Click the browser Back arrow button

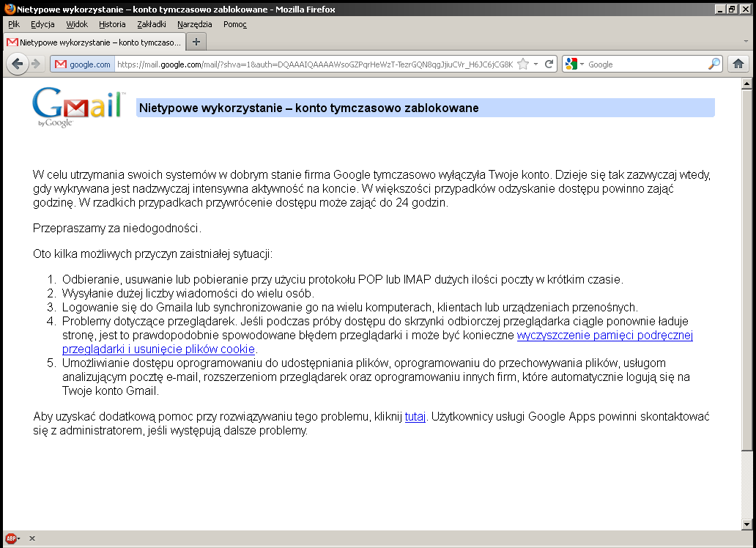click(18, 64)
